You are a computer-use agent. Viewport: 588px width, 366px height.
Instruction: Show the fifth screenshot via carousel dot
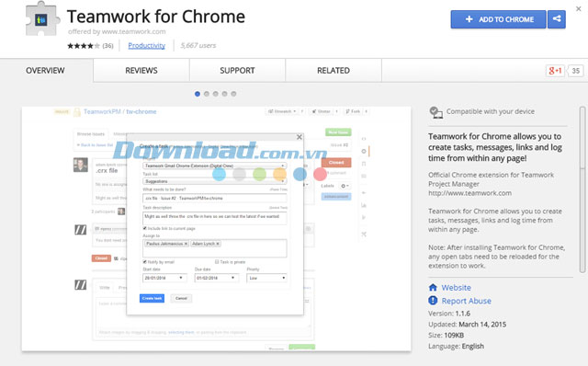tap(233, 94)
